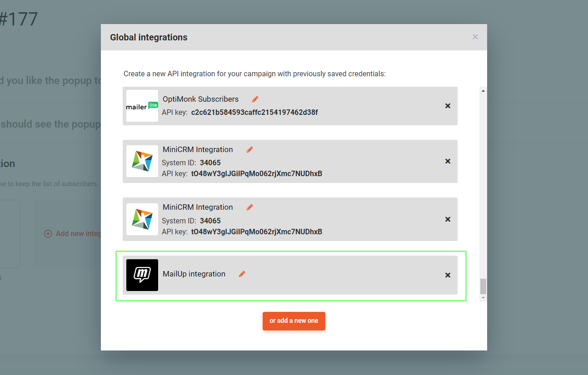Select the MailUp integration name
This screenshot has width=588, height=375.
pos(194,274)
